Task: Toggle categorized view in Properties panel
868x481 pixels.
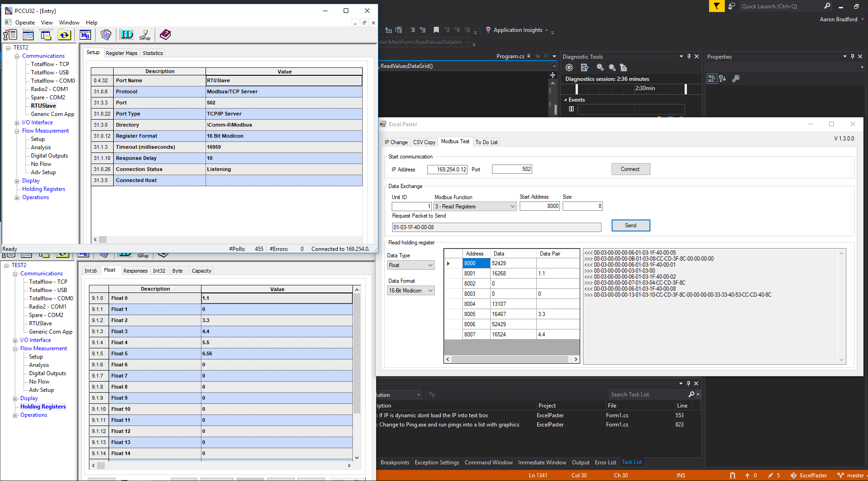Action: point(712,79)
